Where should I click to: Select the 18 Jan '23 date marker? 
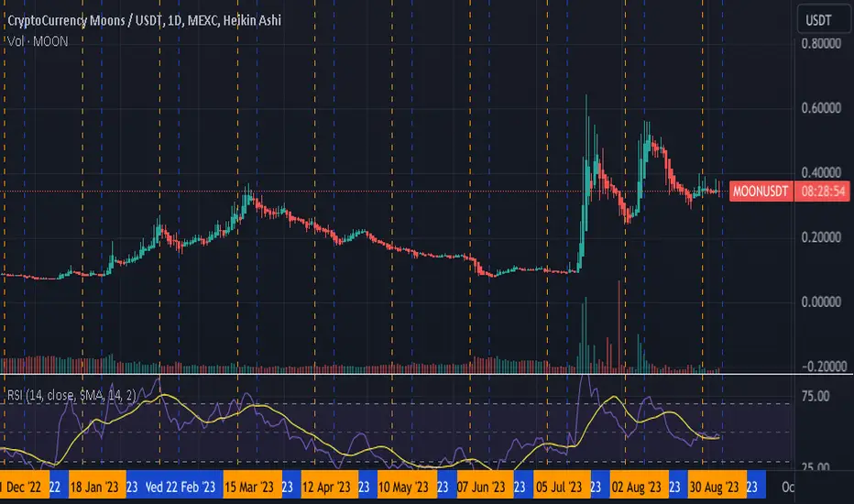pyautogui.click(x=96, y=487)
